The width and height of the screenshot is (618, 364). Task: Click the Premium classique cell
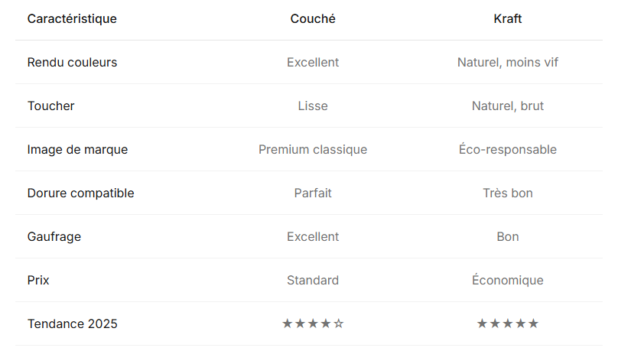point(313,149)
